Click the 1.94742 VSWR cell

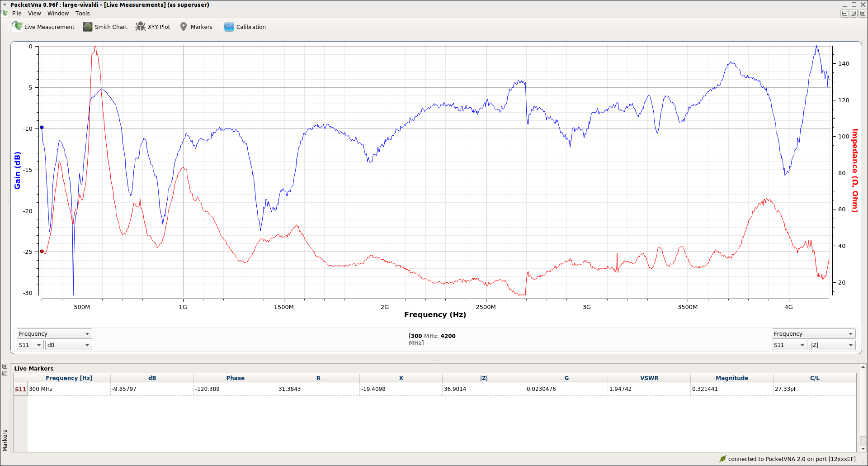[649, 389]
